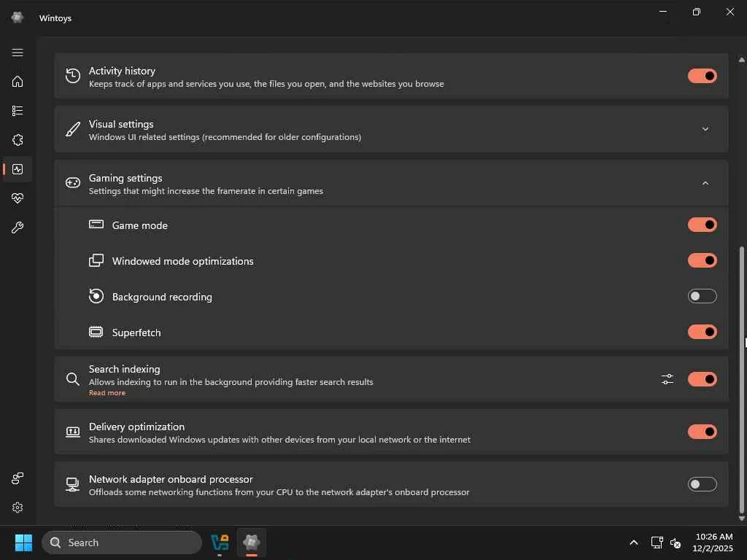Click the Background recording icon
Image resolution: width=747 pixels, height=560 pixels.
(96, 296)
